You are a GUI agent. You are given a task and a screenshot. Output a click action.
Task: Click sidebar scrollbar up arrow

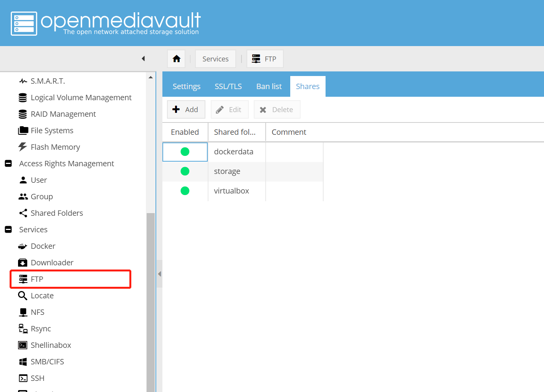(150, 77)
